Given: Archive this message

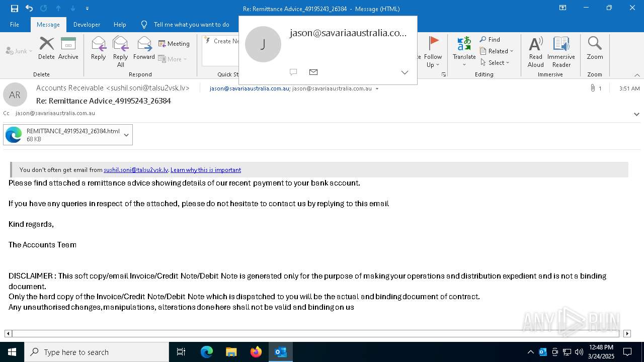Looking at the screenshot, I should tap(68, 48).
